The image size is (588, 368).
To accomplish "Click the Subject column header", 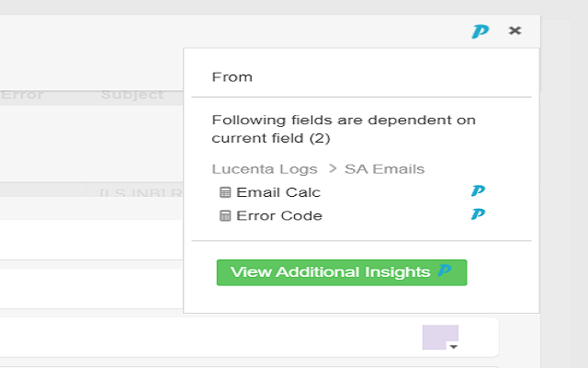I will tap(132, 94).
